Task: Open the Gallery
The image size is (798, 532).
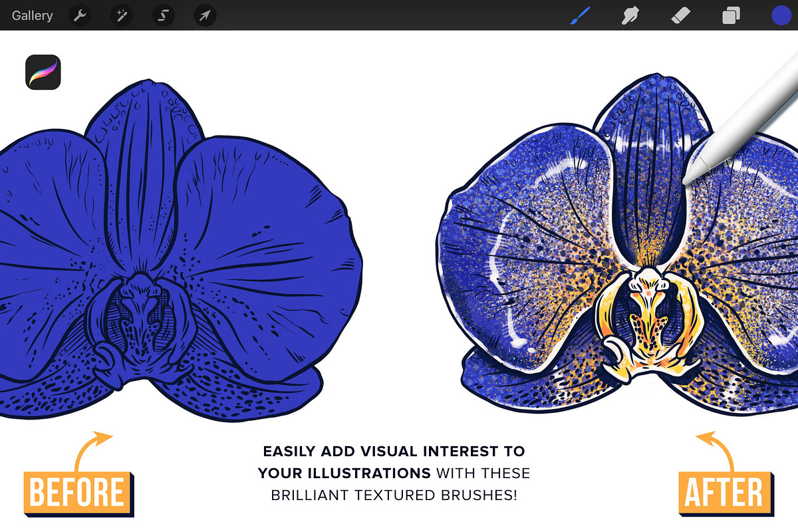Action: point(32,15)
